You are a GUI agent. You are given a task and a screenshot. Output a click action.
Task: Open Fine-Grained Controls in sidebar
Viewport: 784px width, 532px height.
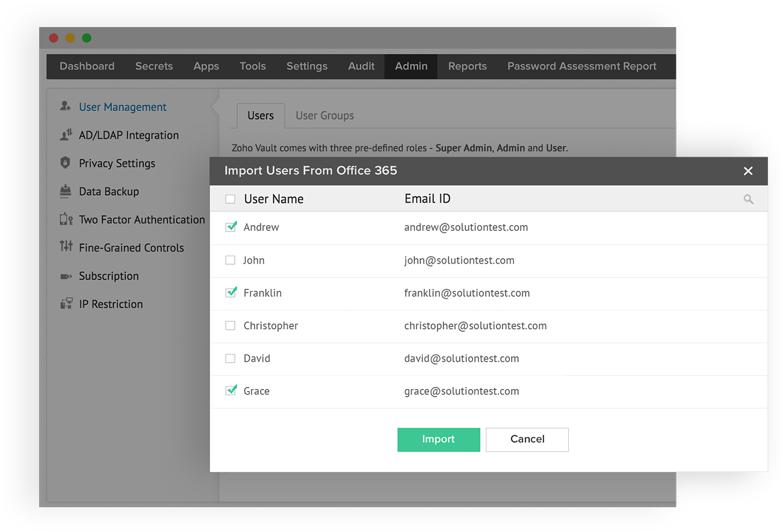(131, 248)
